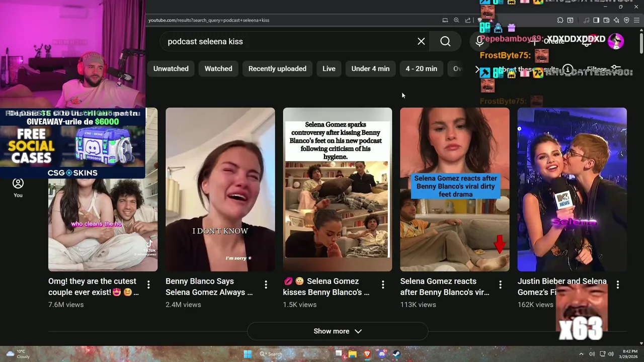Toggle the 4 - 20 min filter chip
This screenshot has width=644, height=362.
[x=422, y=68]
